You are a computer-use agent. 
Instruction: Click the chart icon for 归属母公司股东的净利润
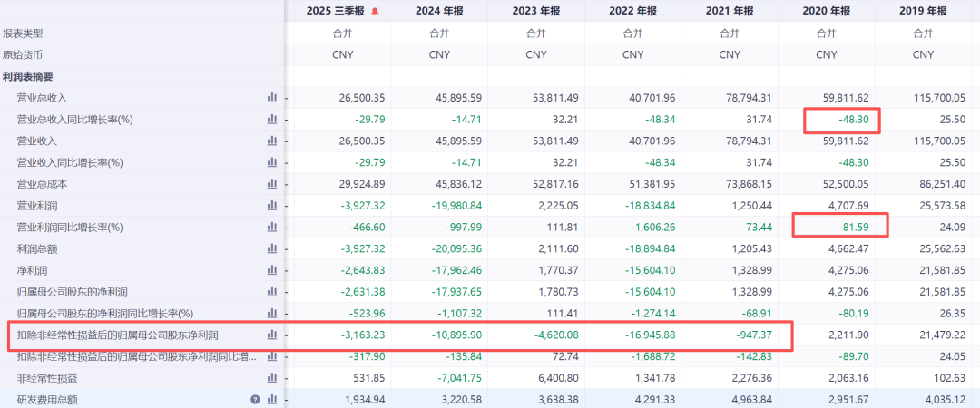click(271, 292)
